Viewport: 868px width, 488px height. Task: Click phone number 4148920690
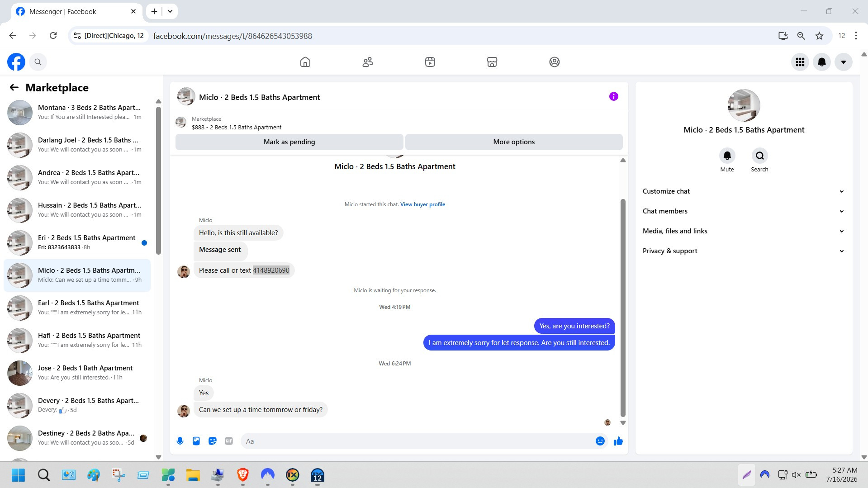271,270
